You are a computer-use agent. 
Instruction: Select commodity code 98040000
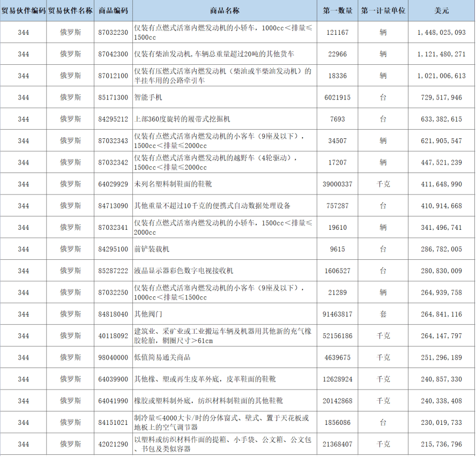pos(113,358)
